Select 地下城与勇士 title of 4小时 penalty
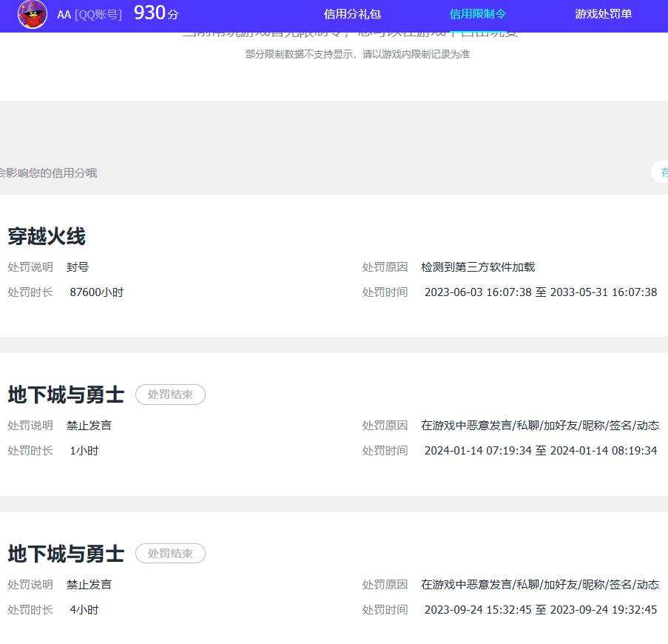Viewport: 668px width, 644px height. click(x=66, y=554)
